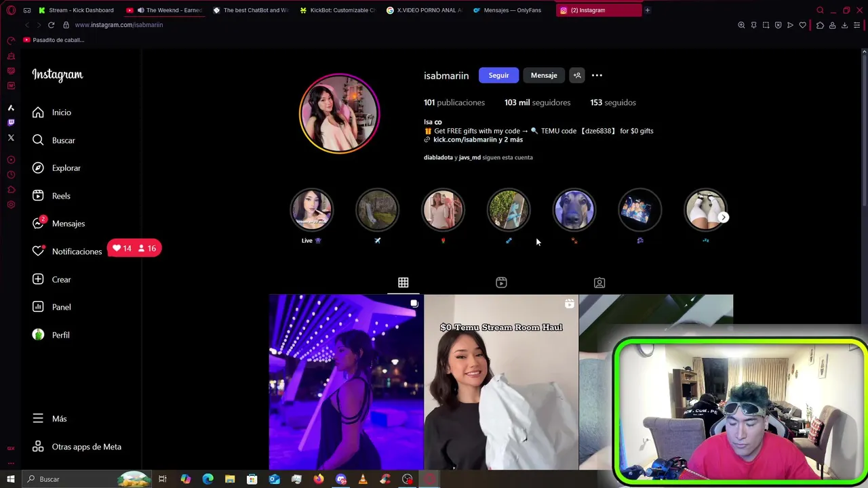This screenshot has height=488, width=868.
Task: Open the isabmariin profile picture story
Action: pyautogui.click(x=339, y=113)
